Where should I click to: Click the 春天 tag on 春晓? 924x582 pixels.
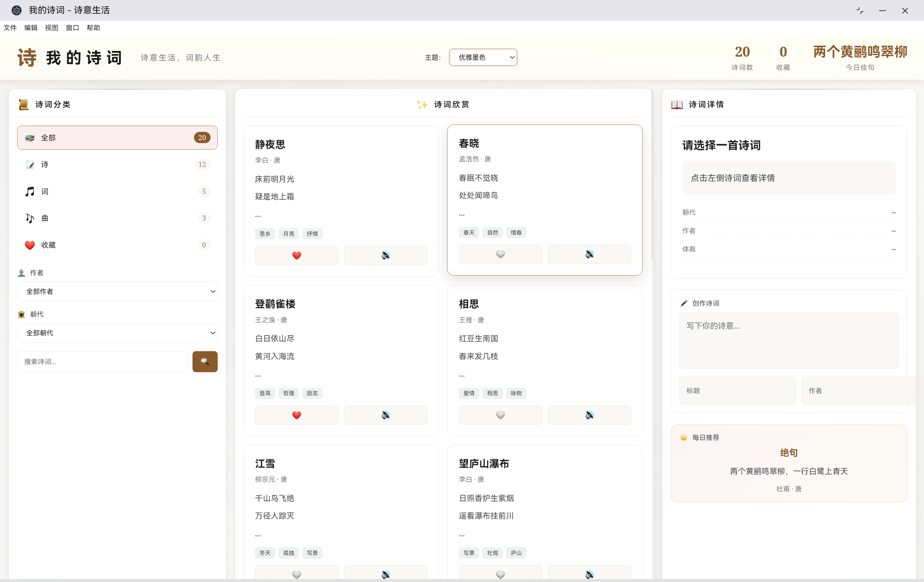pos(469,233)
